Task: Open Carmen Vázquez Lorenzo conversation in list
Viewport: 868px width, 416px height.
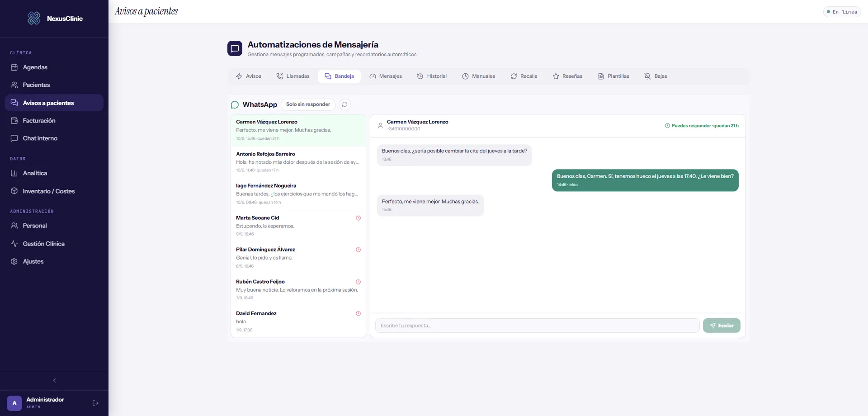Action: (298, 130)
